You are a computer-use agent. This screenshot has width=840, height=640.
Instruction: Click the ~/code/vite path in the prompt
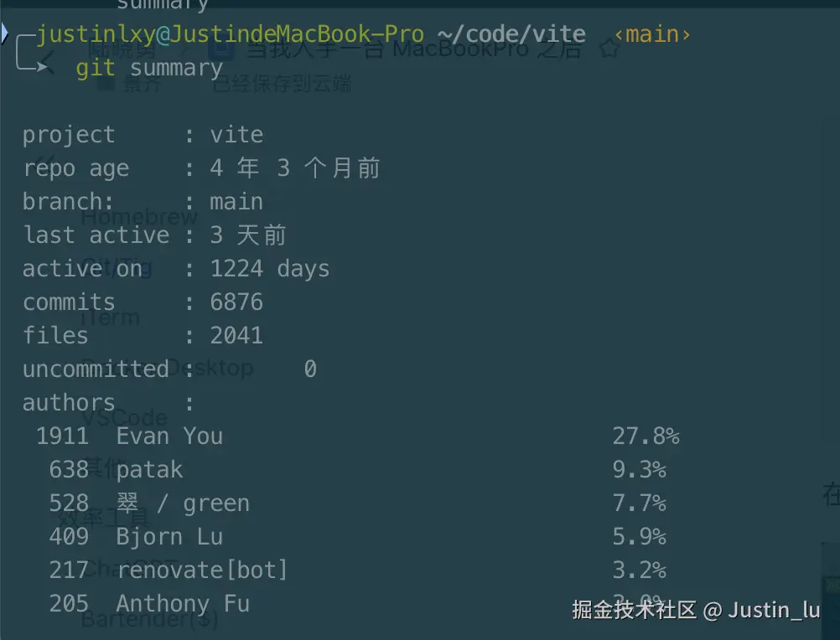click(511, 35)
